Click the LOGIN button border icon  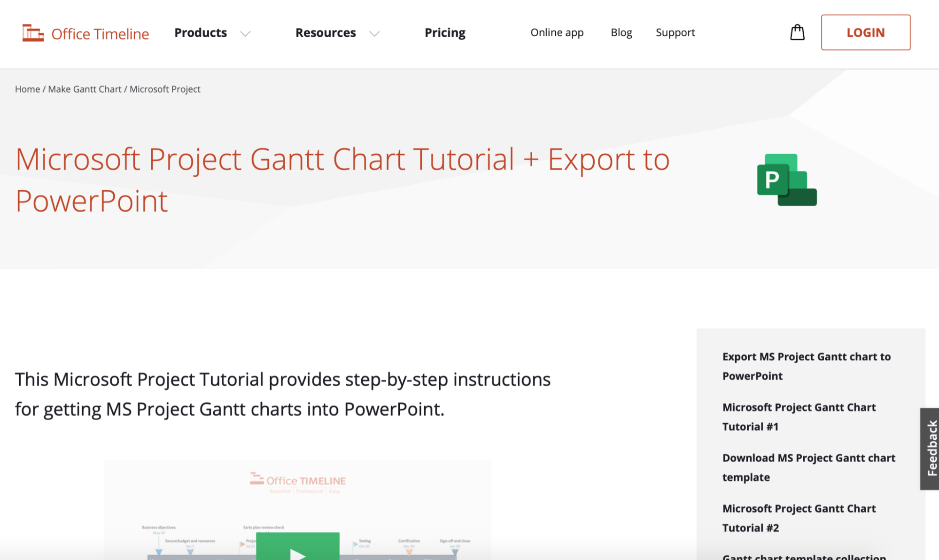click(866, 32)
